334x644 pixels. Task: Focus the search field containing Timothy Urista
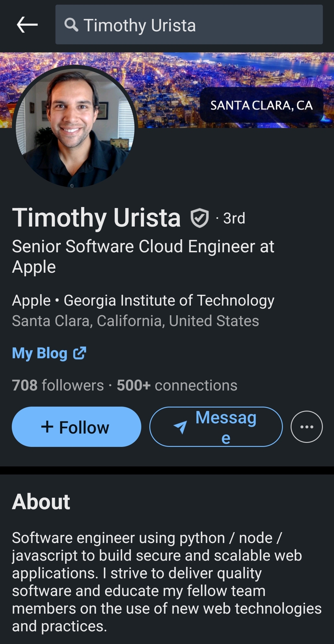(x=198, y=25)
